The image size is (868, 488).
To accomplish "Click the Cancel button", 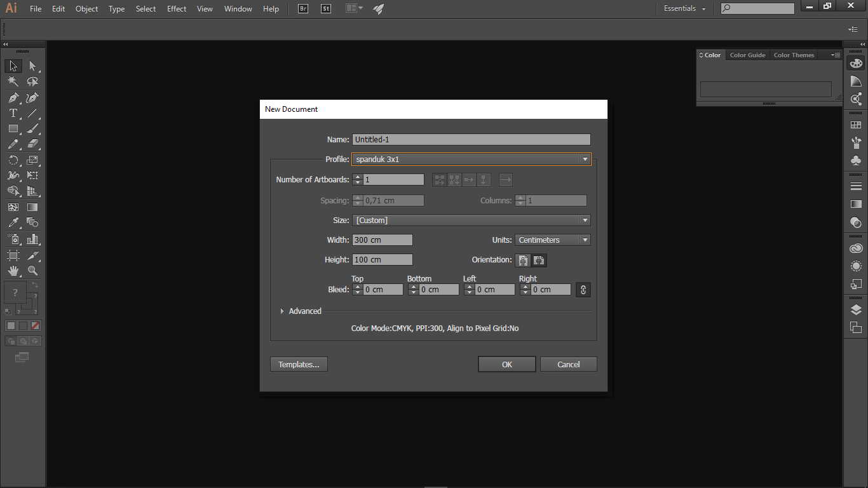I will click(x=569, y=365).
